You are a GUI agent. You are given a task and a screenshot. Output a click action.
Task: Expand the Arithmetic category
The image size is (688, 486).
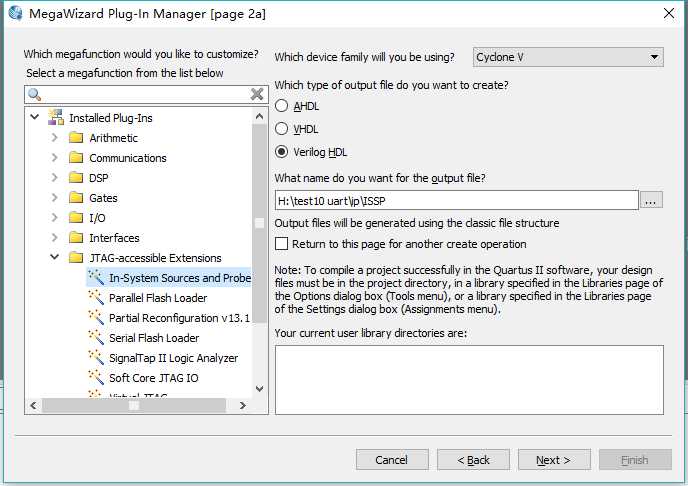click(x=54, y=137)
